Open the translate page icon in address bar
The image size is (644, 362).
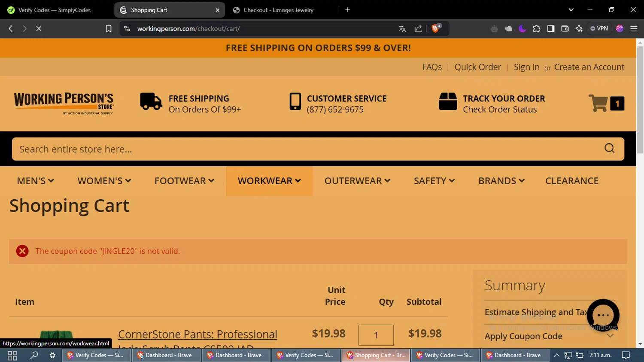[402, 28]
